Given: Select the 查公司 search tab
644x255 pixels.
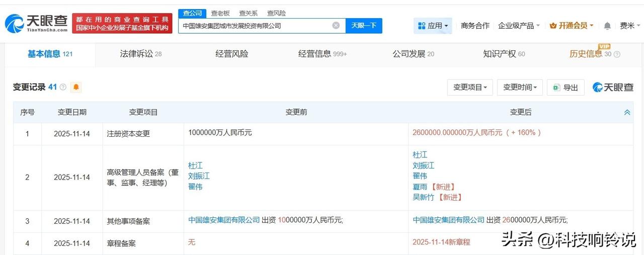Looking at the screenshot, I should (x=192, y=13).
